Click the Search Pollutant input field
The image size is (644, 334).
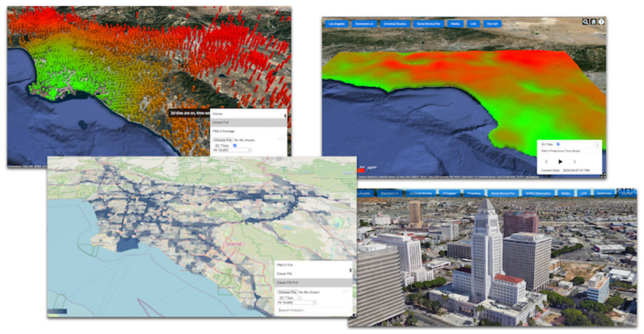click(x=313, y=310)
